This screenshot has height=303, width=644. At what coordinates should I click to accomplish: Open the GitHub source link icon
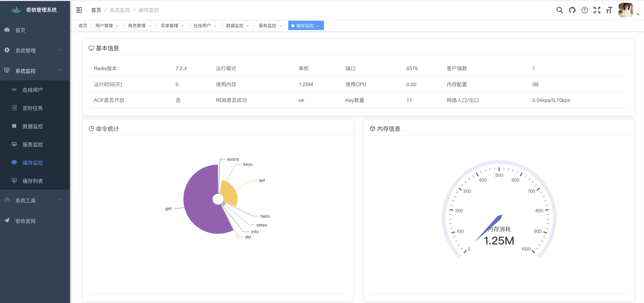pyautogui.click(x=572, y=10)
